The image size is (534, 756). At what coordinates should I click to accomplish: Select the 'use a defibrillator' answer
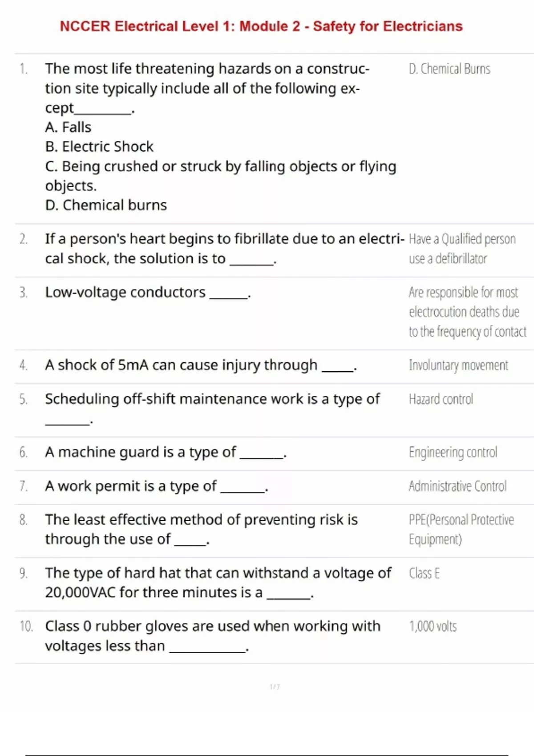448,258
